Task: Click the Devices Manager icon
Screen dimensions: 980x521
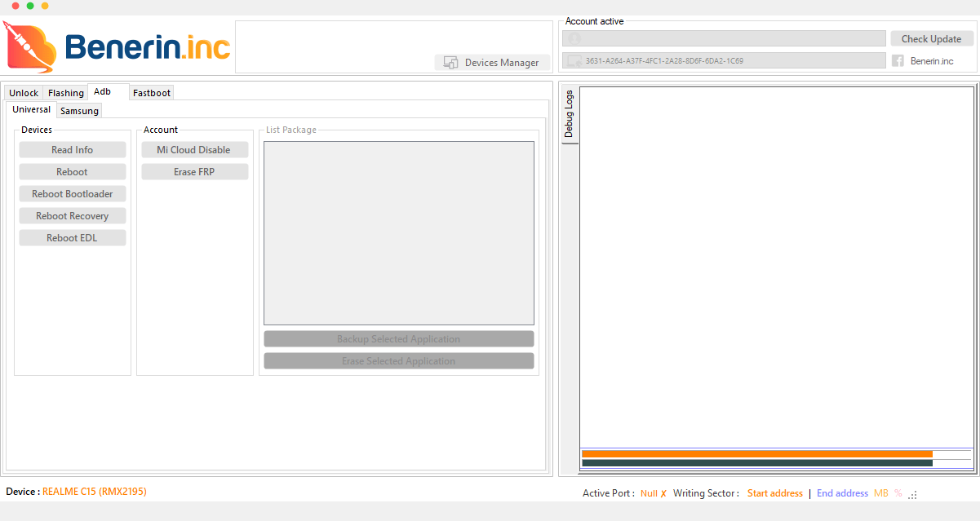Action: coord(450,62)
